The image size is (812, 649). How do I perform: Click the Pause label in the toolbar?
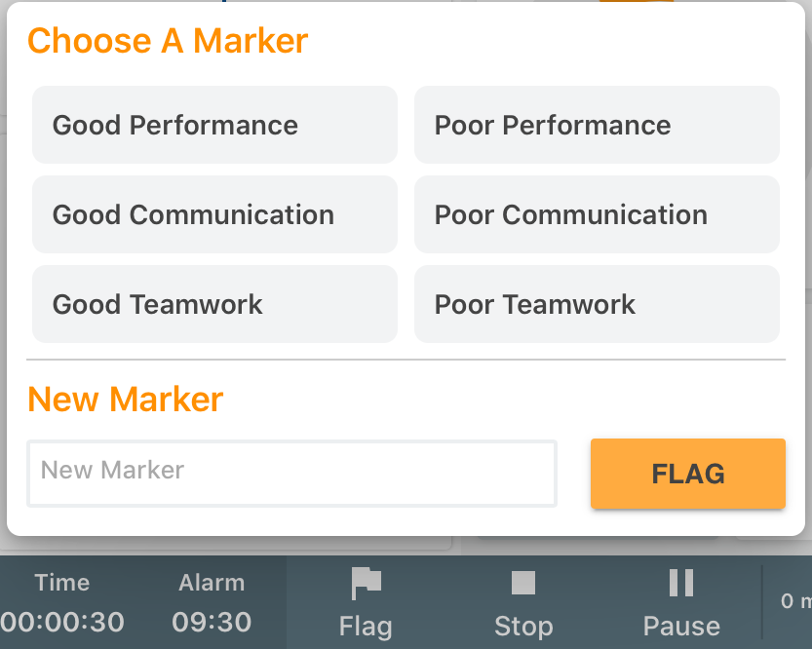[x=680, y=627]
